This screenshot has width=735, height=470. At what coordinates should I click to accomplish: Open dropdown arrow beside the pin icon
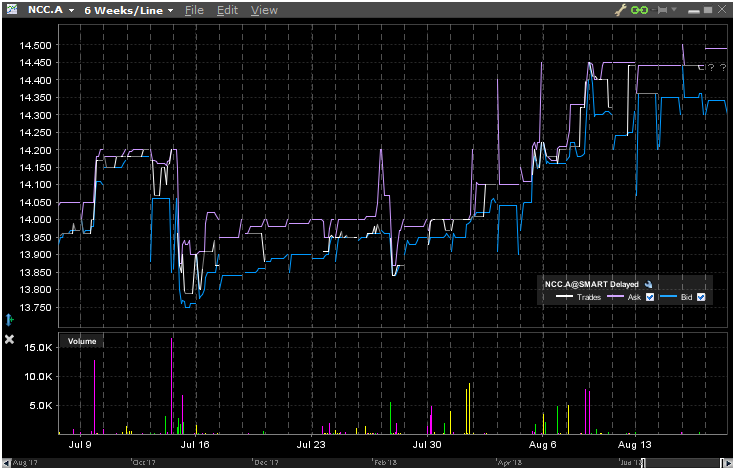click(x=674, y=10)
